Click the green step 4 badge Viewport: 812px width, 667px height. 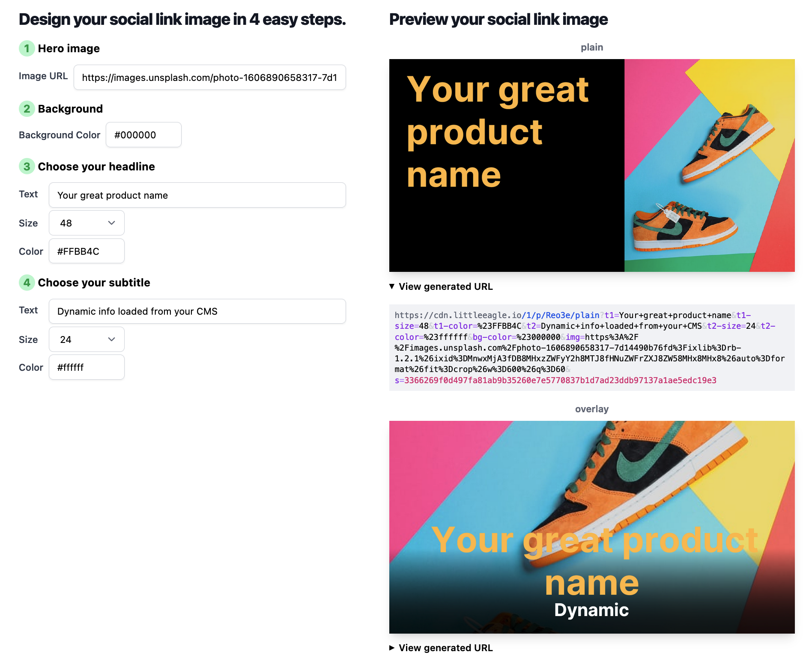[27, 283]
